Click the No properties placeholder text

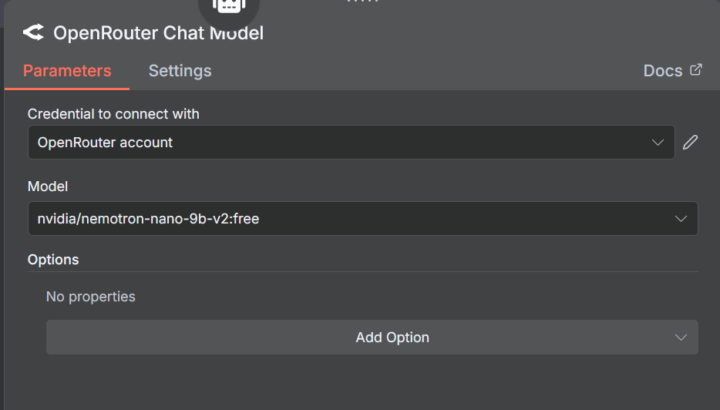pos(90,297)
